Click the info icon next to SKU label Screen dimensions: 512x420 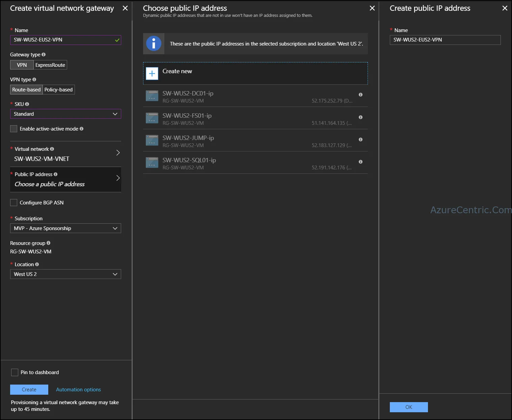[27, 104]
